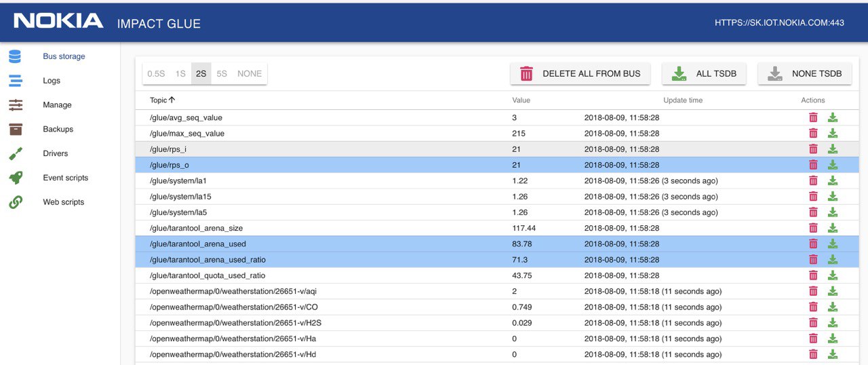Open Bus storage database icon in sidebar
This screenshot has height=365, width=868.
[15, 56]
